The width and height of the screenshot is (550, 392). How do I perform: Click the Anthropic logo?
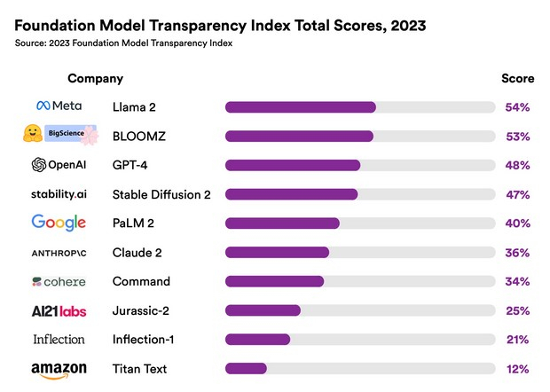[59, 252]
